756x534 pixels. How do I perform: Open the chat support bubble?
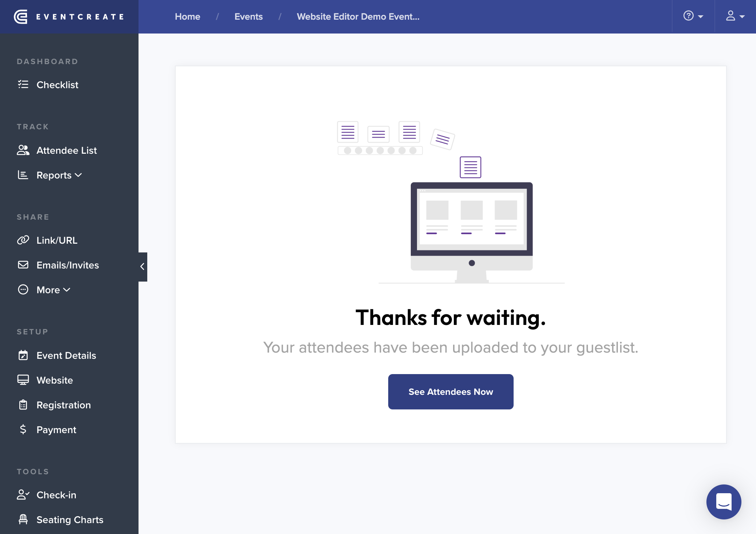tap(724, 502)
